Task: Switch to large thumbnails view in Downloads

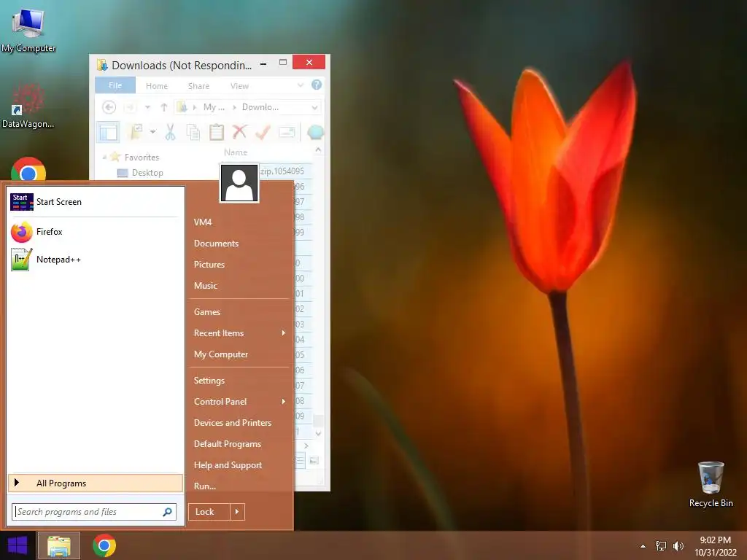Action: 314,461
